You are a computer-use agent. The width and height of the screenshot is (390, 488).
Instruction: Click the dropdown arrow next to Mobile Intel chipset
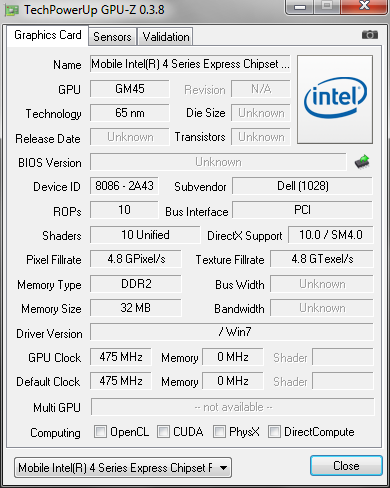[224, 468]
